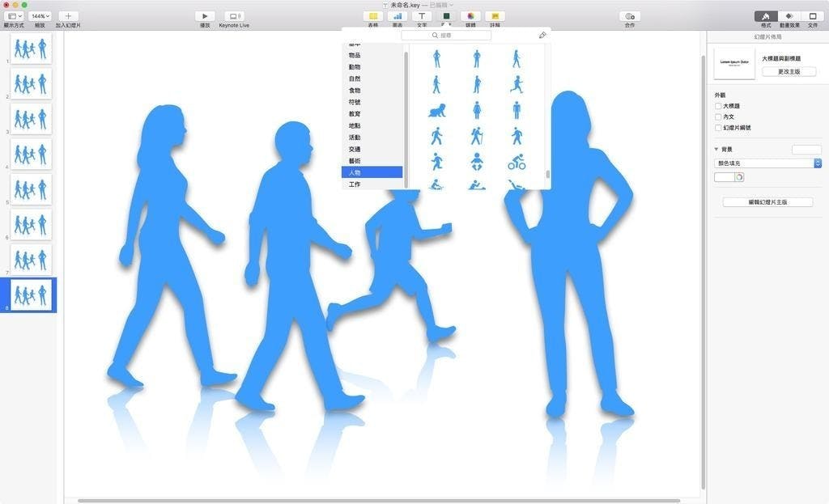Insert the running stick-figure shape
Image resolution: width=829 pixels, height=504 pixels.
click(436, 162)
